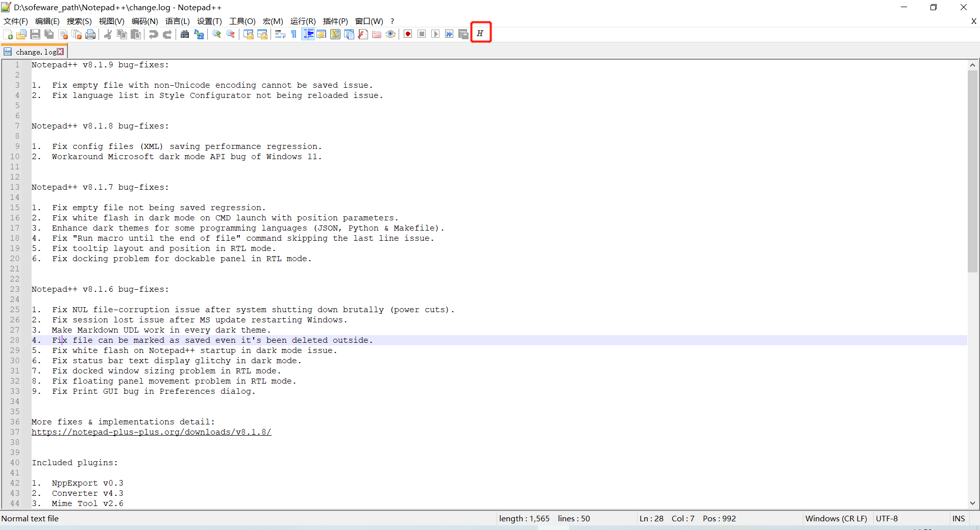Toggle synchronized horizontal scrolling
Screen dimensions: 980x530
coord(262,34)
